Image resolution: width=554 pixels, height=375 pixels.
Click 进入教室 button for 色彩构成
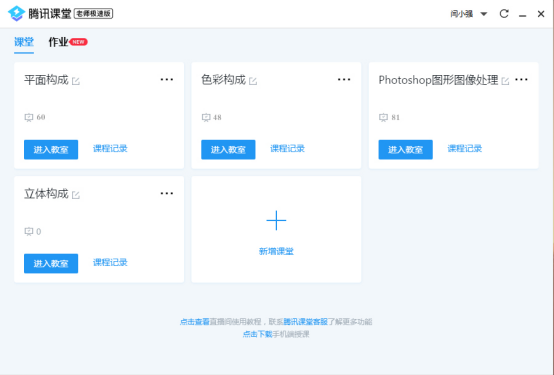tap(228, 150)
